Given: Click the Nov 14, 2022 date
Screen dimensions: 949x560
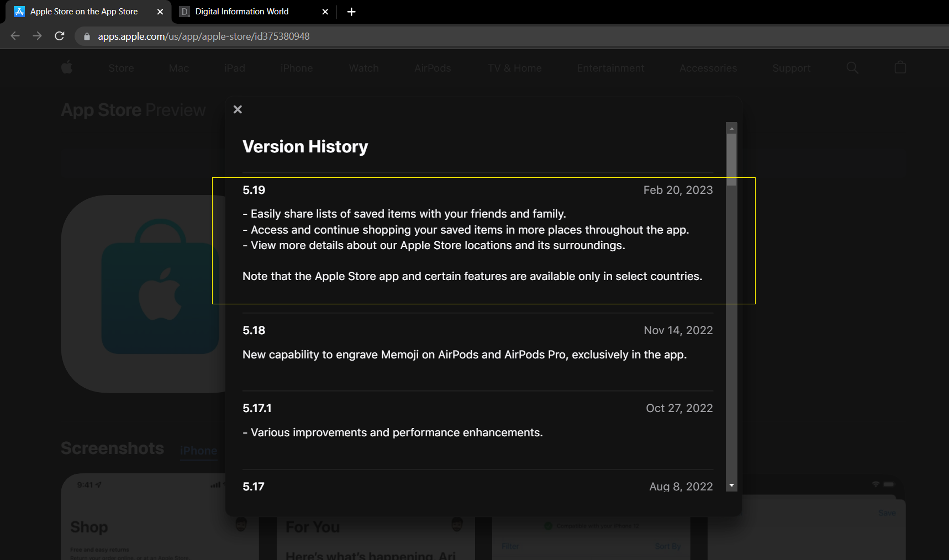Looking at the screenshot, I should tap(678, 330).
